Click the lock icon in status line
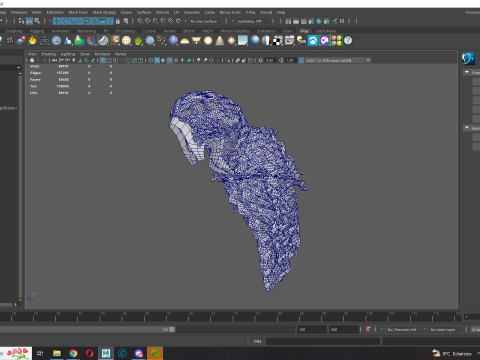Screen dimensions: 480x360 tap(118, 21)
